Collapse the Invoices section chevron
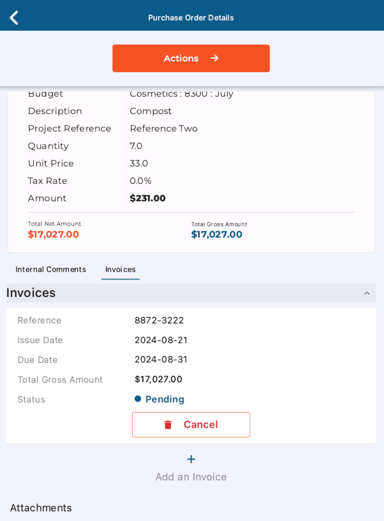The width and height of the screenshot is (384, 521). coord(367,293)
